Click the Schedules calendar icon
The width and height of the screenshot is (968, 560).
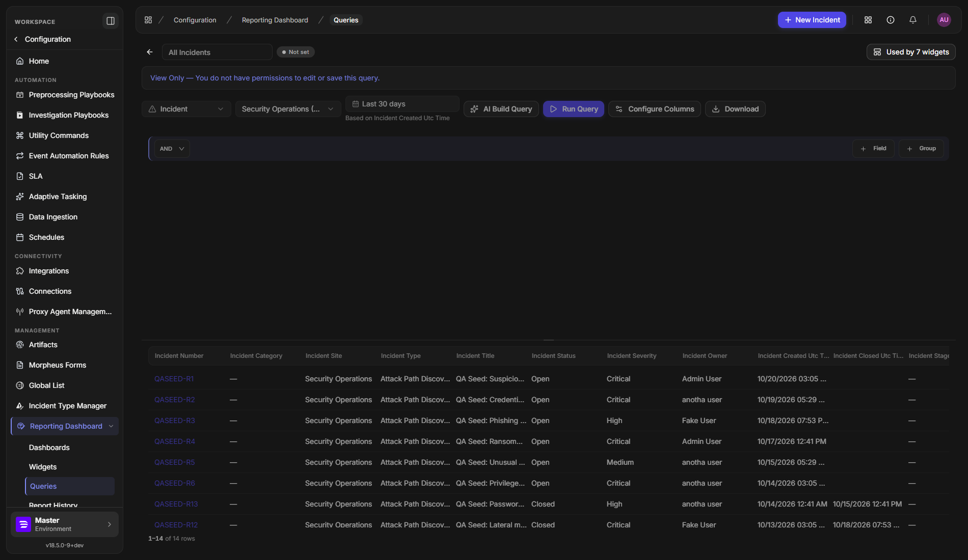point(20,237)
